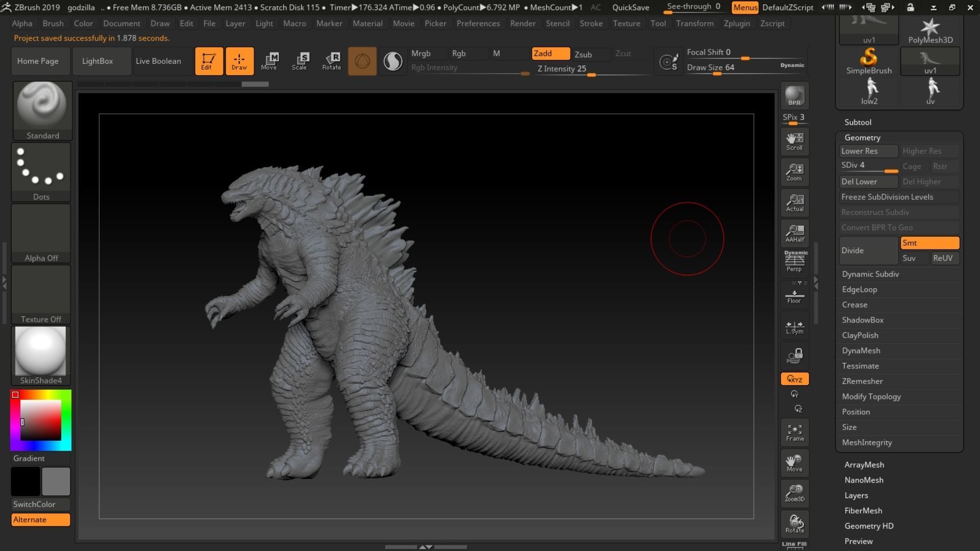
Task: Toggle Mrgb mode
Action: pos(428,54)
